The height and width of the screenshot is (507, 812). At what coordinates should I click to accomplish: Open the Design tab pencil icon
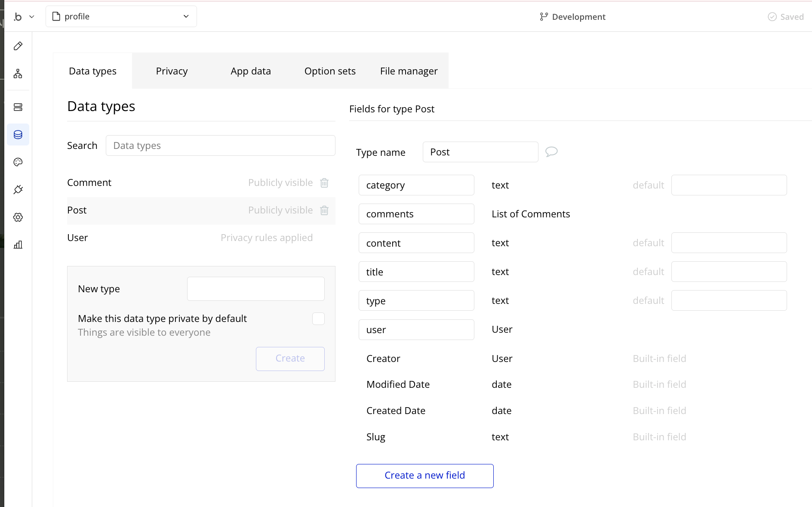click(18, 46)
